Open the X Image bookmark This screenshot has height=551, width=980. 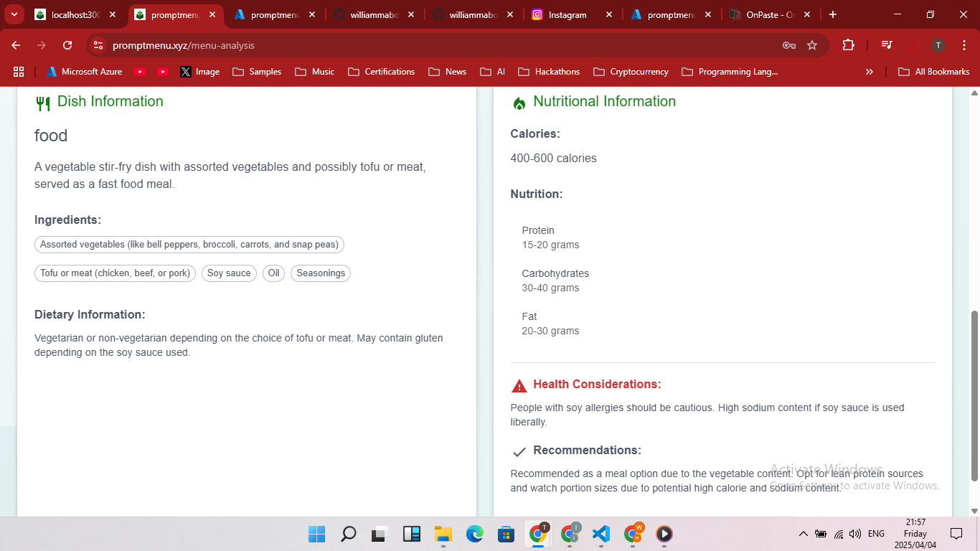[200, 72]
